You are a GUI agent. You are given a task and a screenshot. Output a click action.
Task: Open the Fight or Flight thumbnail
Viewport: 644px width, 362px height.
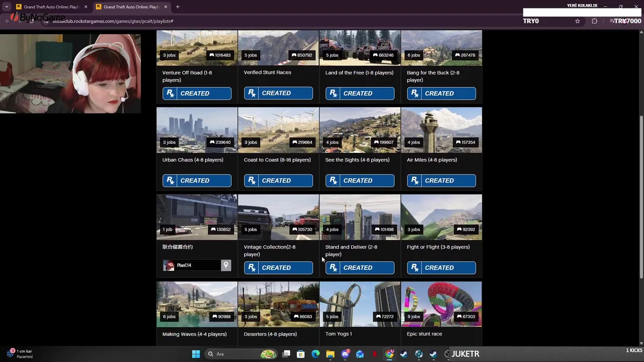click(x=441, y=217)
